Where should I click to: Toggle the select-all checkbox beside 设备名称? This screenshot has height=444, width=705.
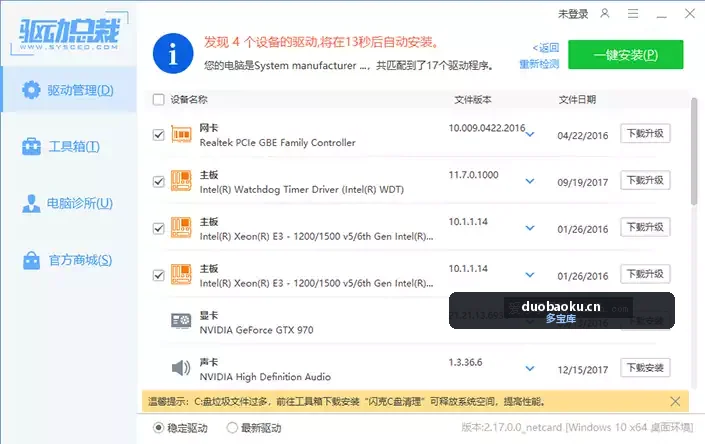tap(158, 99)
